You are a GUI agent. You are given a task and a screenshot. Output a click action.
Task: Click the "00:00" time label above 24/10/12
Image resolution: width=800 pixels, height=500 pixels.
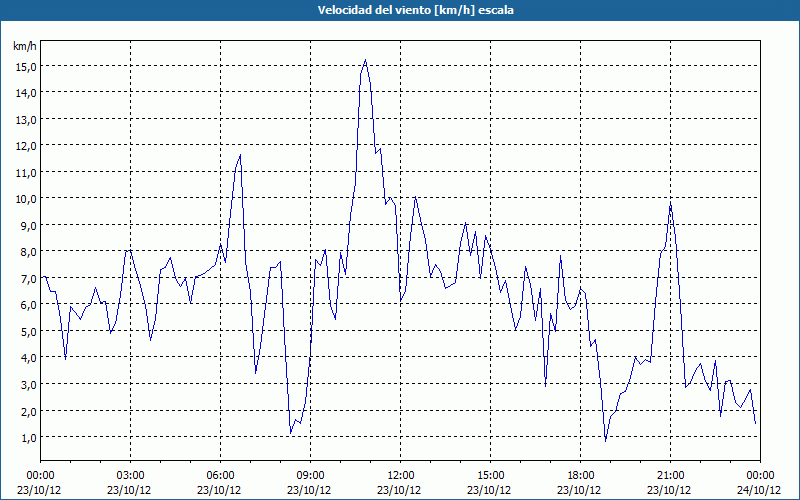pyautogui.click(x=760, y=476)
